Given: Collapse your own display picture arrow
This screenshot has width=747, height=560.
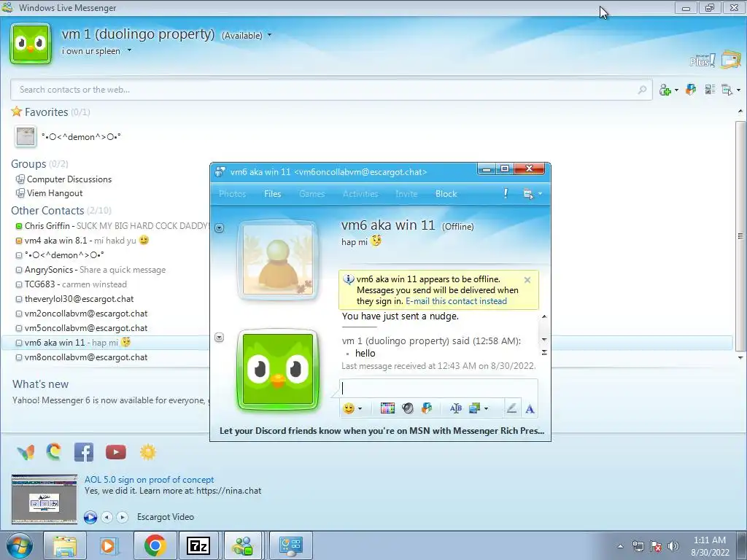Looking at the screenshot, I should click(x=219, y=338).
